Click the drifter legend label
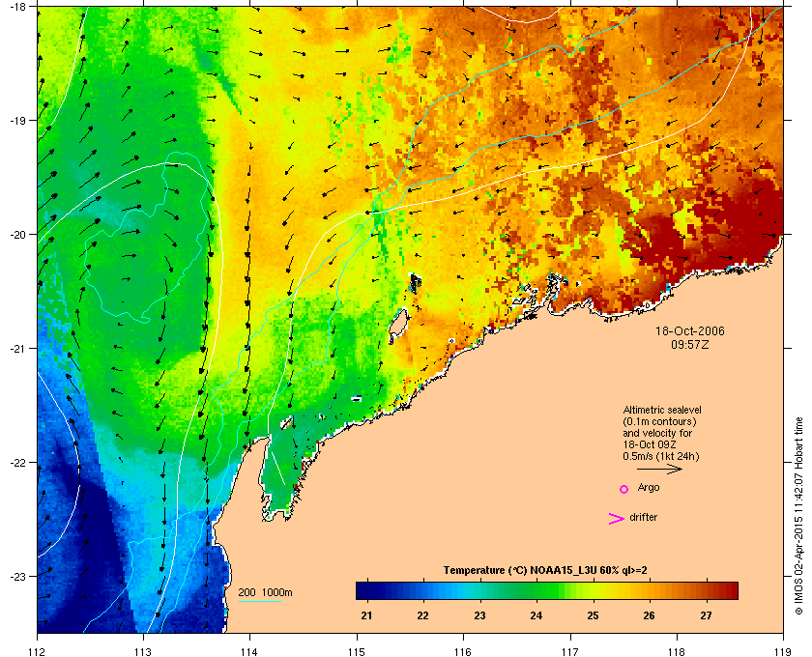Screen dimensions: 812x657 click(x=643, y=517)
